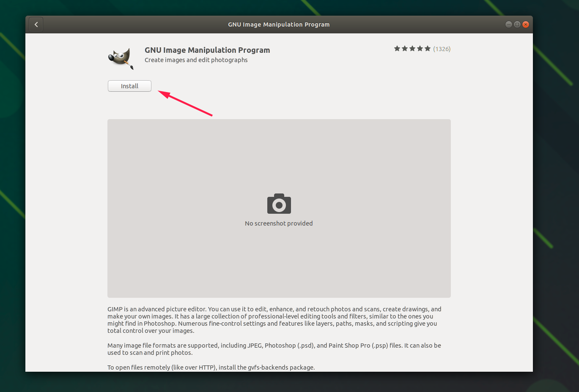Maximize the software window

point(517,24)
